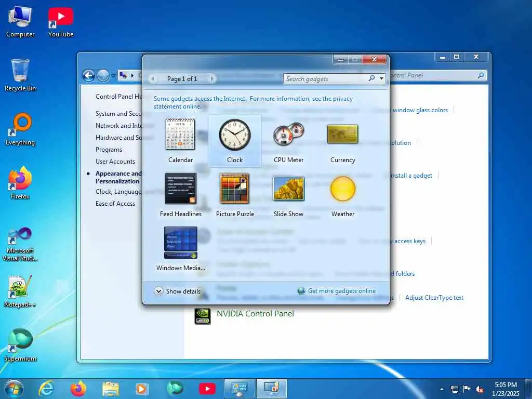Open Windows Explorer from the taskbar
The height and width of the screenshot is (399, 532).
click(x=111, y=389)
